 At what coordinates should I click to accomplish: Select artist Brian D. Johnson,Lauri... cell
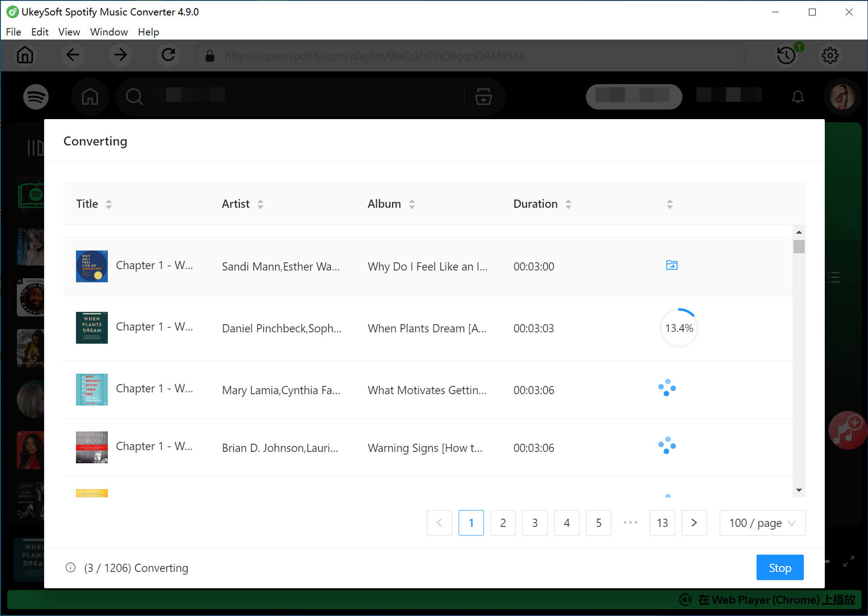280,448
